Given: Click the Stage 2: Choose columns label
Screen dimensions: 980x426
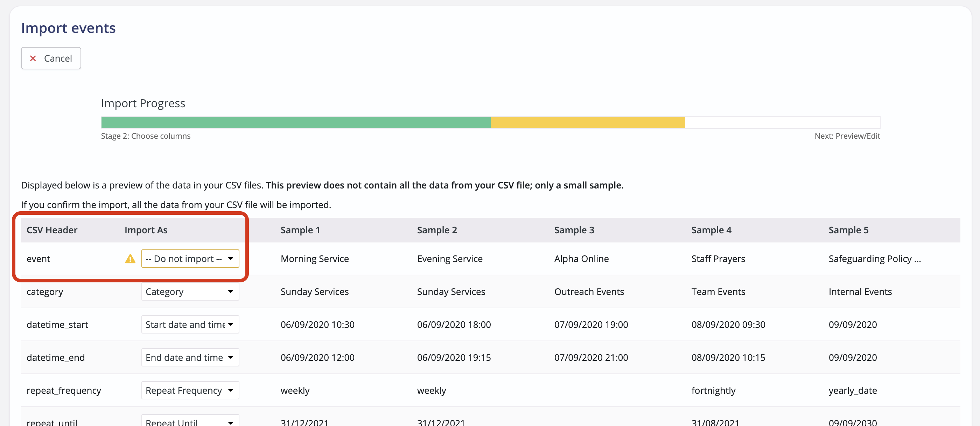Looking at the screenshot, I should coord(146,136).
